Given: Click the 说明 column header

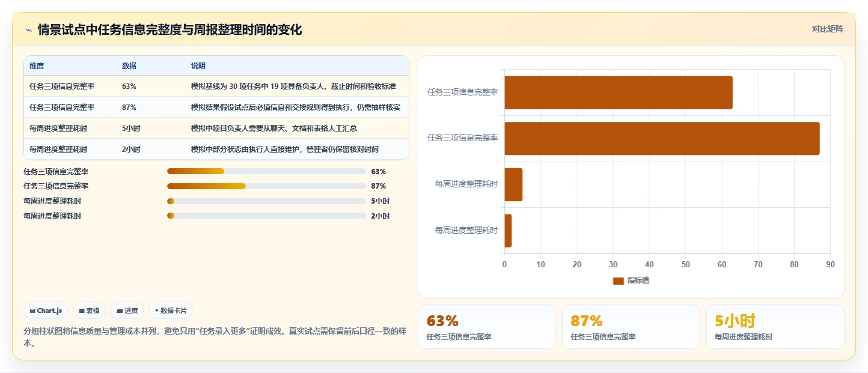Looking at the screenshot, I should [x=198, y=65].
